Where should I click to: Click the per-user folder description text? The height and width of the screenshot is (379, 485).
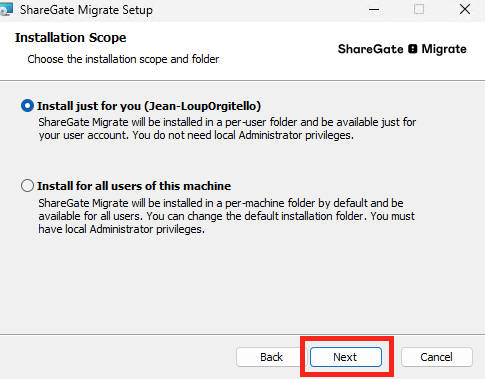click(x=227, y=129)
